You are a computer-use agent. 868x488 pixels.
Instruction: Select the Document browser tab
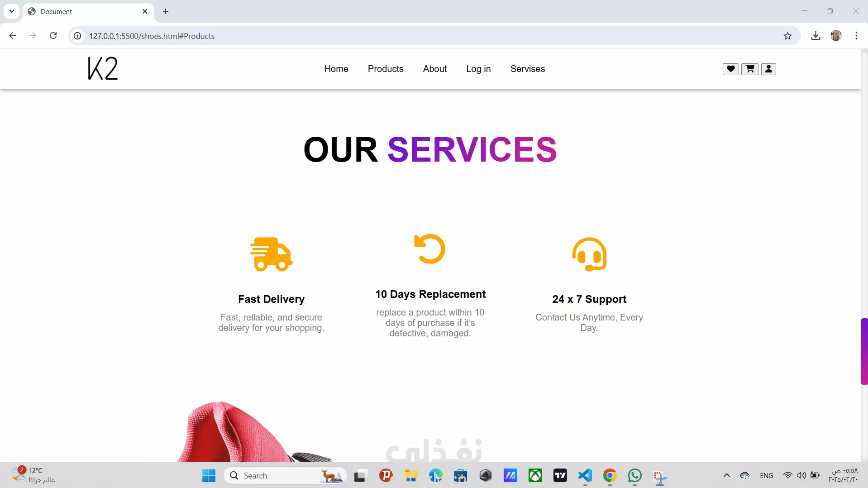[x=88, y=12]
